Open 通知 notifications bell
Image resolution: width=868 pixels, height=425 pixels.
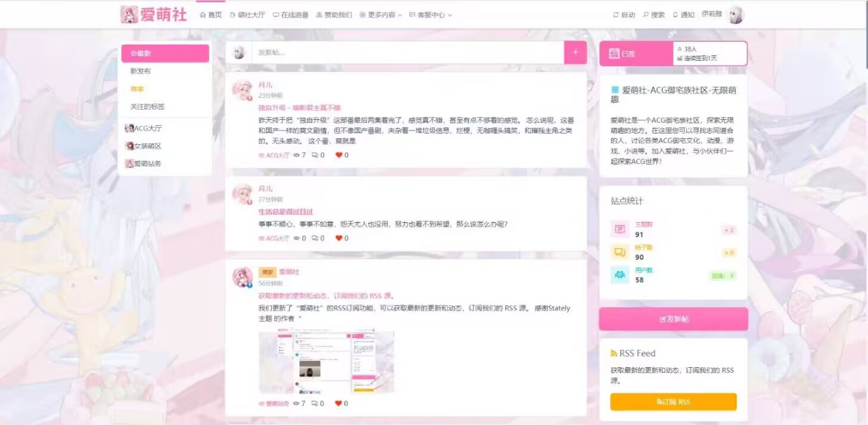point(683,15)
